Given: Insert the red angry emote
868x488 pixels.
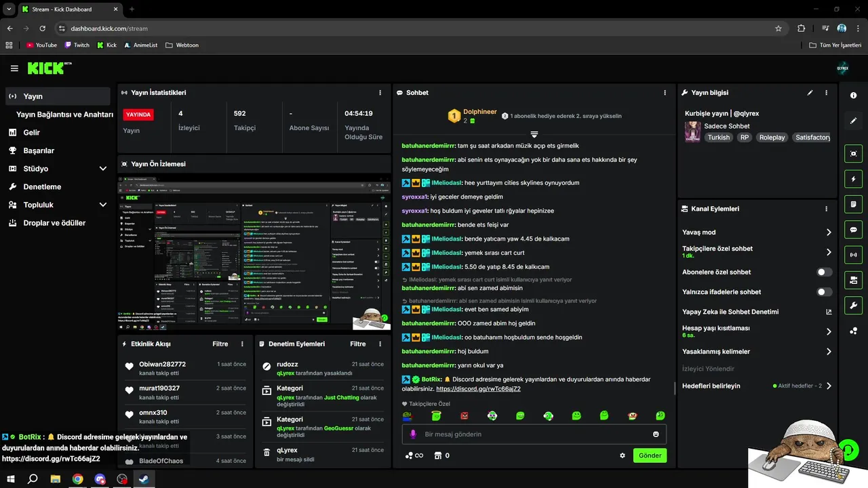Looking at the screenshot, I should click(x=465, y=415).
